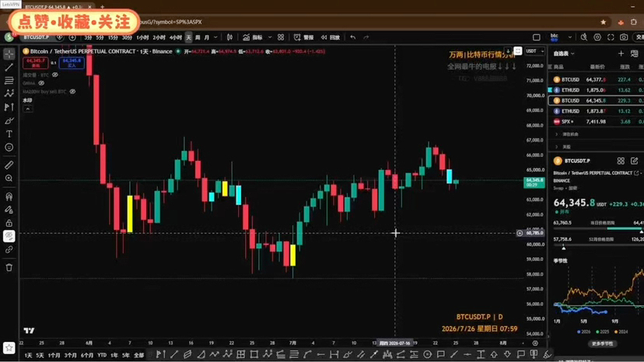Click the red sell price button
Viewport: 644px width, 362px height.
(x=35, y=62)
